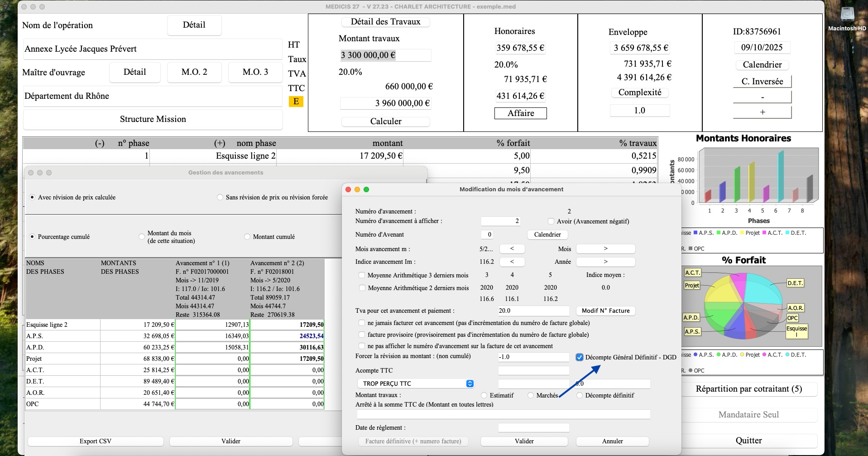Click Complexité button

[639, 92]
